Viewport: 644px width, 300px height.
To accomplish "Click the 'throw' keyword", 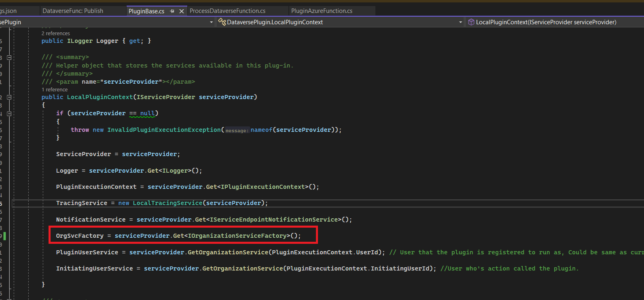I will point(80,130).
